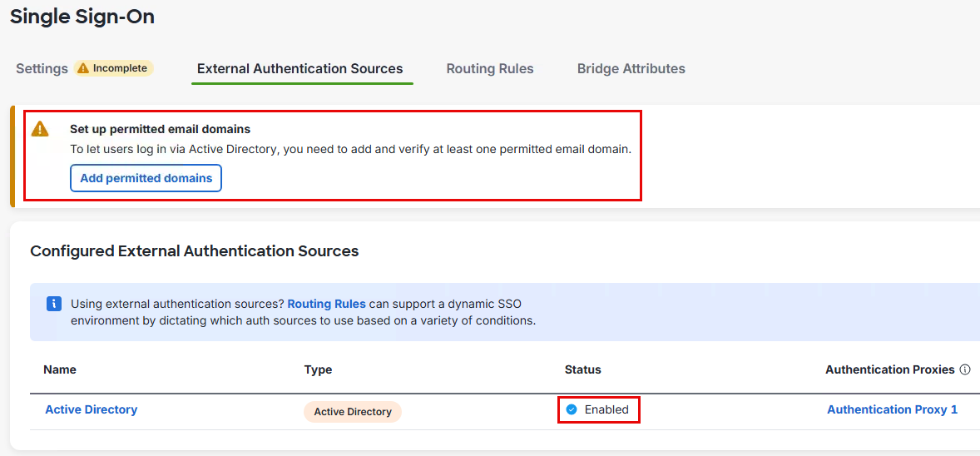This screenshot has height=456, width=980.
Task: Click the blue info icon in routing banner
Action: [53, 304]
